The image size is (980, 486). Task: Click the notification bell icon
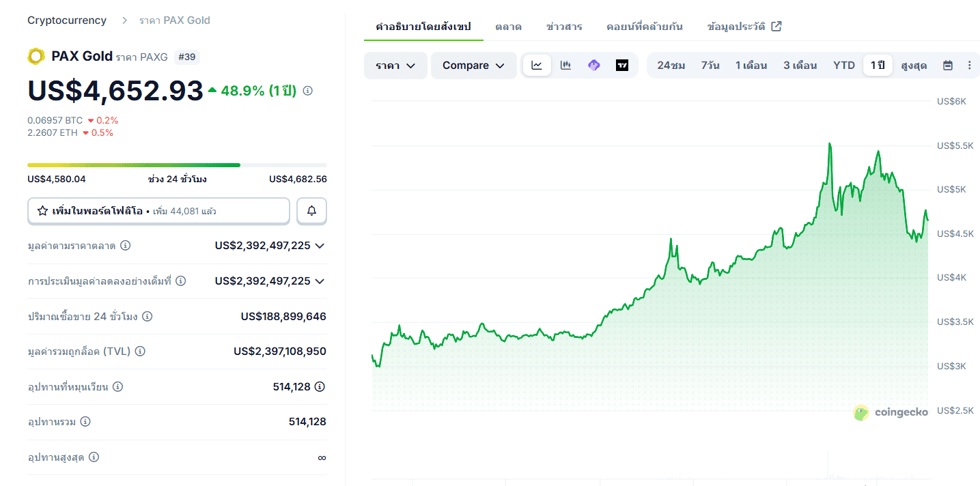click(311, 211)
